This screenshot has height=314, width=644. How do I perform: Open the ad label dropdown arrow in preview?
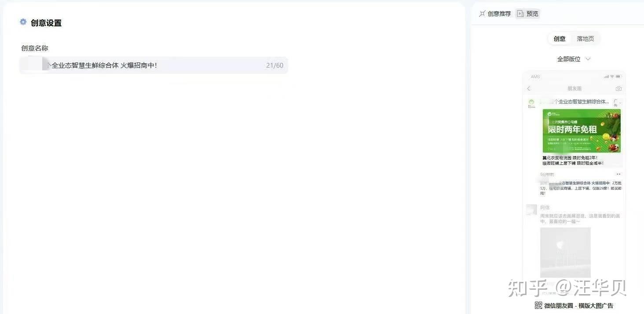click(620, 102)
